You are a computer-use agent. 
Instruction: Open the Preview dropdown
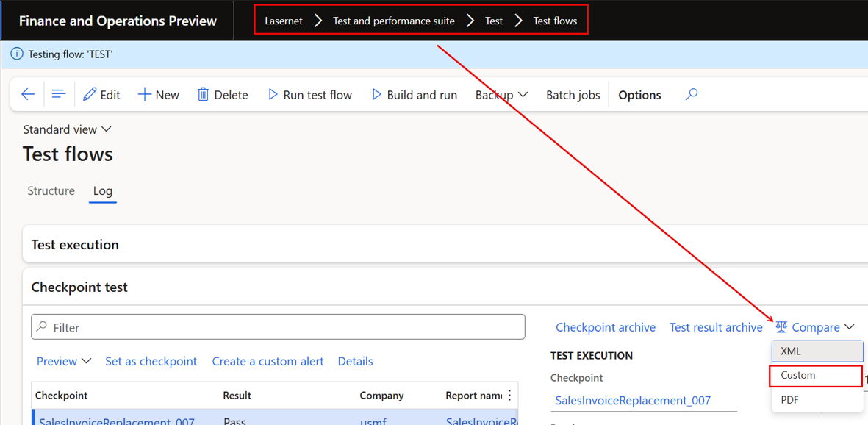pos(64,361)
